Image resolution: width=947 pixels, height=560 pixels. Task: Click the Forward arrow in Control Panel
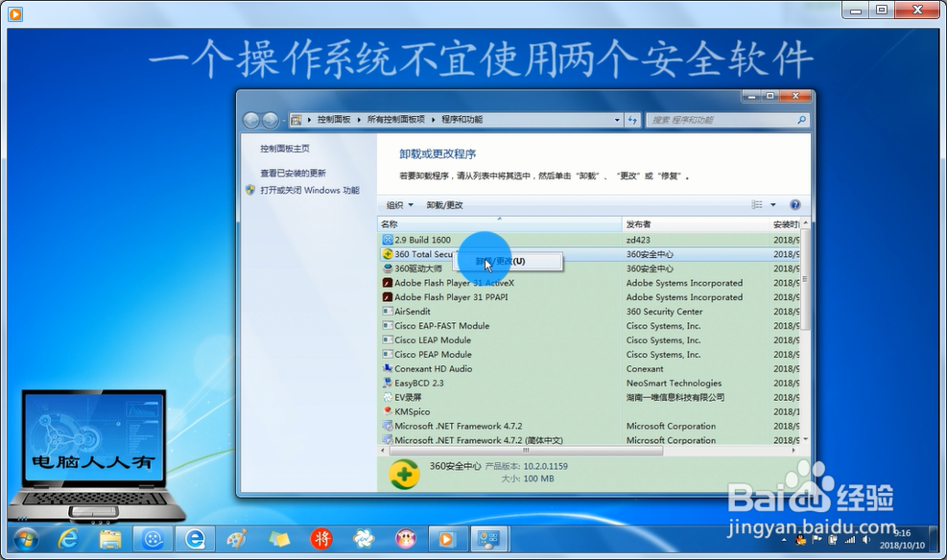[x=271, y=120]
